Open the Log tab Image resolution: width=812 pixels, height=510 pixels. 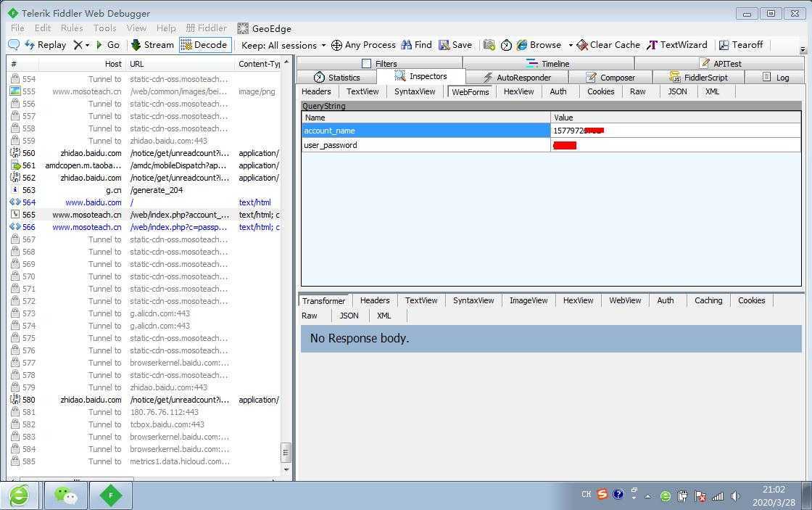coord(775,77)
